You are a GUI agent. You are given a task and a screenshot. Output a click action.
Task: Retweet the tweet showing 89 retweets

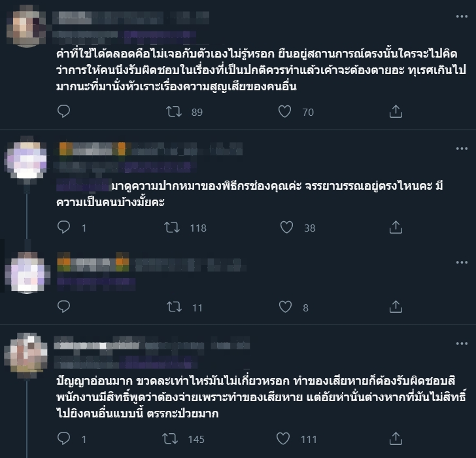point(174,111)
